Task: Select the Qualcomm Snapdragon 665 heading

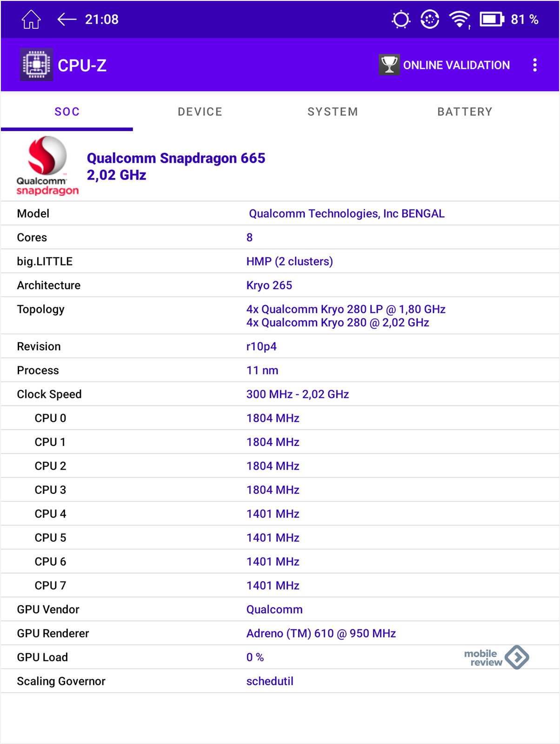Action: coord(176,158)
